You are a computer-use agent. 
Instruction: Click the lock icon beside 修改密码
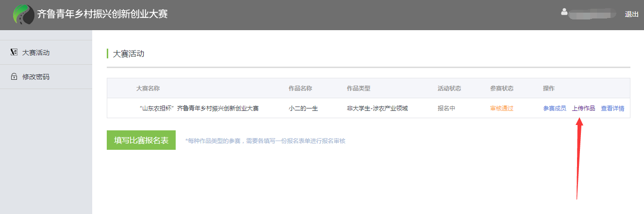[14, 77]
